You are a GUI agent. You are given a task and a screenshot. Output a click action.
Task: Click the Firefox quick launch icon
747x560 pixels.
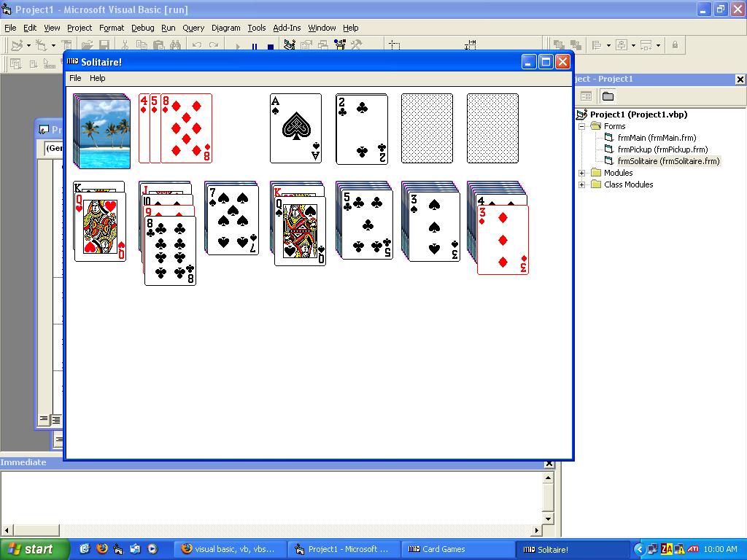coord(101,549)
